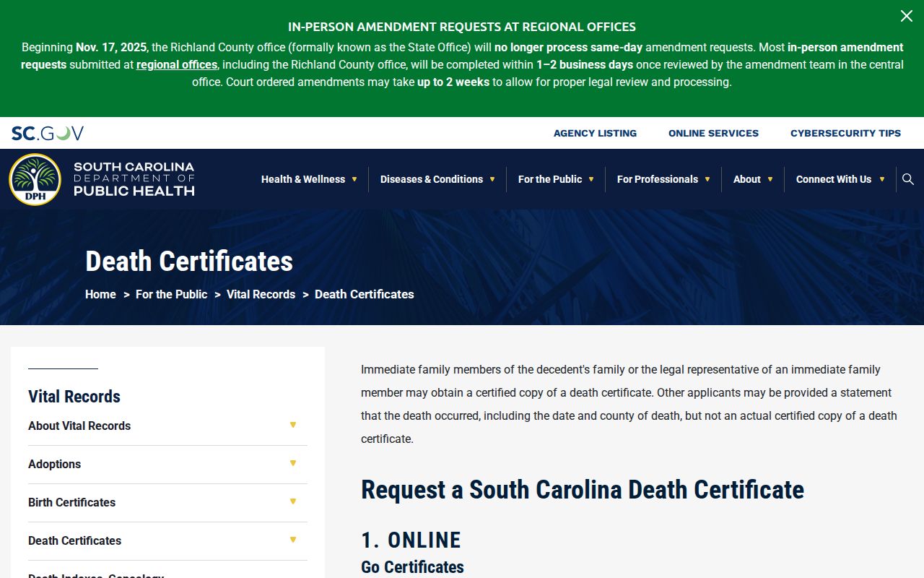Screen dimensions: 924x578
Task: Click the Go Certificates subheading
Action: coord(412,567)
